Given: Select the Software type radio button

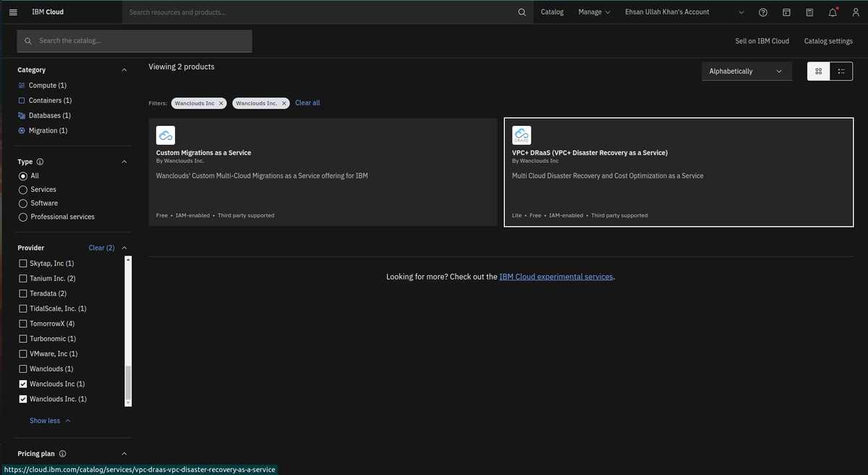Looking at the screenshot, I should click(23, 203).
